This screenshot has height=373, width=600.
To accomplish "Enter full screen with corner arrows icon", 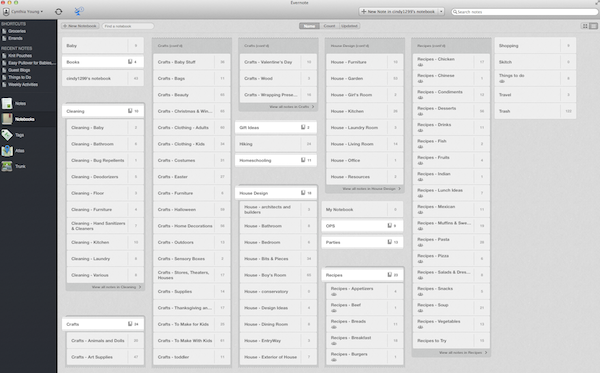I will 597,3.
